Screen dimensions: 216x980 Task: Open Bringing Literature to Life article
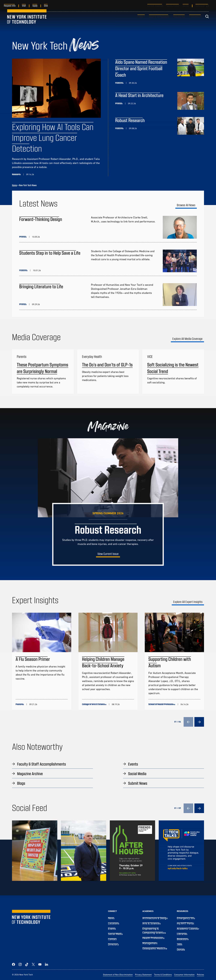[x=41, y=286]
